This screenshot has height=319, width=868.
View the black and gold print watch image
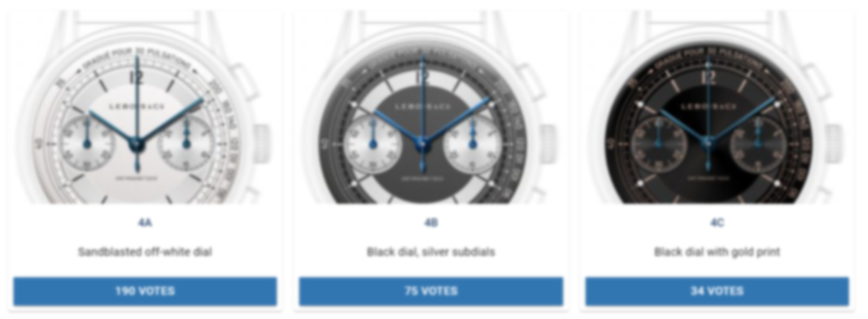[717, 107]
